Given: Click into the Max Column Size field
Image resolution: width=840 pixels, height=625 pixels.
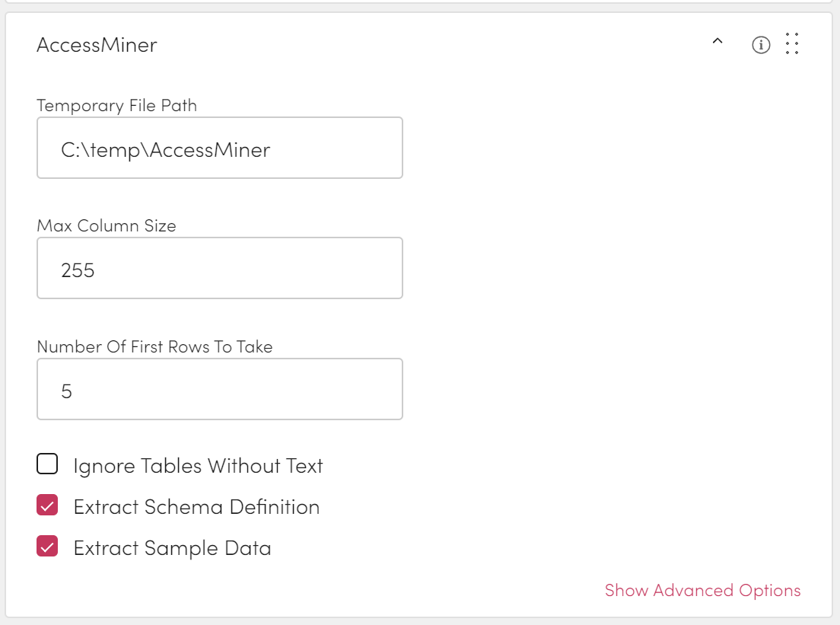Looking at the screenshot, I should click(219, 268).
